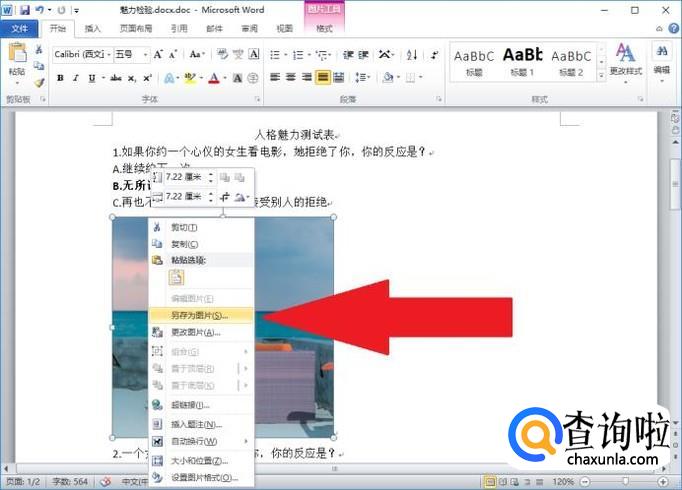Screen dimensions: 682x490
Task: Choose 另存为图片(S) in context menu
Action: pos(201,316)
